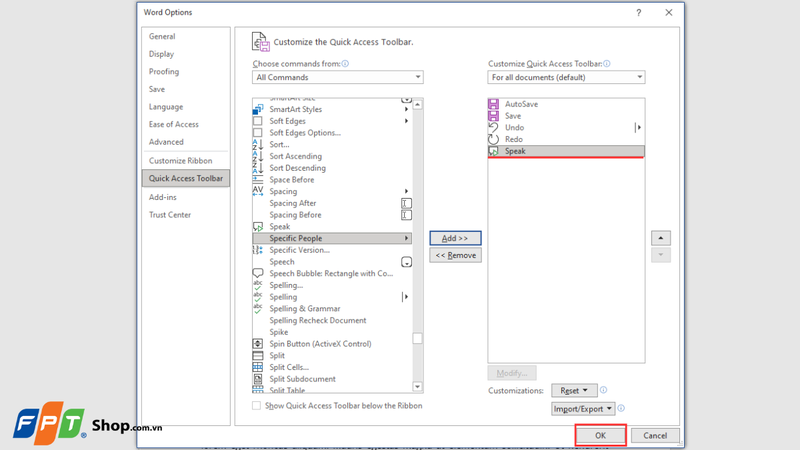Move selected command up
This screenshot has height=450, width=800.
[x=661, y=238]
